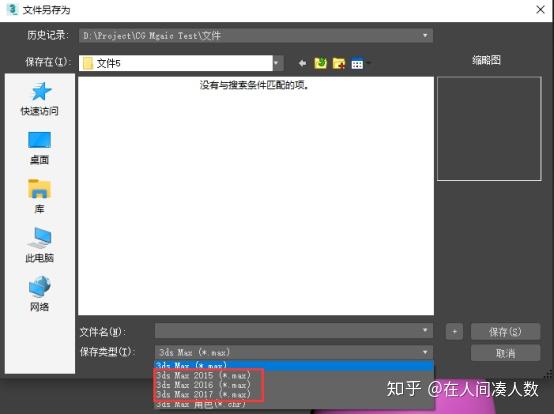This screenshot has height=414, width=554.
Task: Open the view menu icon
Action: (x=358, y=63)
